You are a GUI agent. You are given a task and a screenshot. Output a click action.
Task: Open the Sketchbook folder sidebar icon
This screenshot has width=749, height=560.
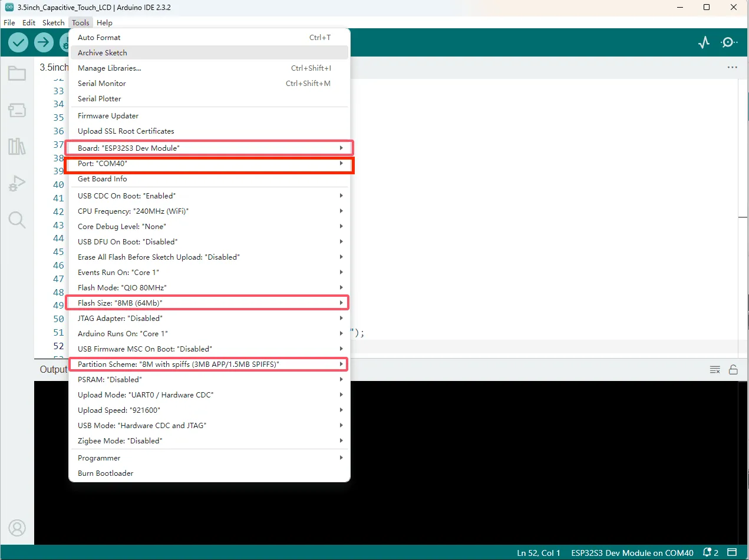coord(17,74)
